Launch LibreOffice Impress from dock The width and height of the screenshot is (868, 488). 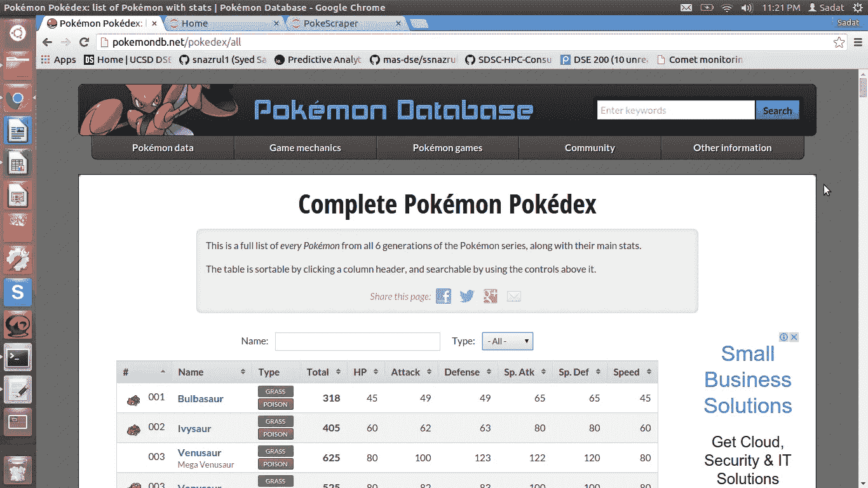click(x=18, y=196)
